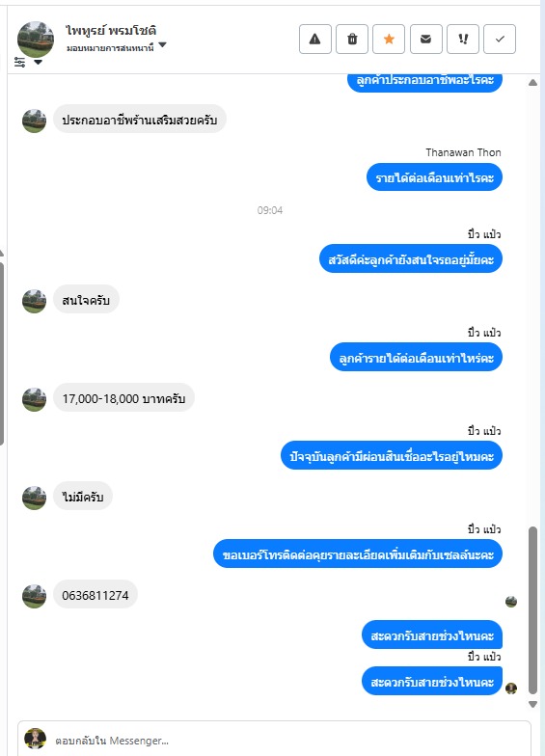The image size is (545, 756).
Task: Click the agent avatar in reply box
Action: point(35,739)
